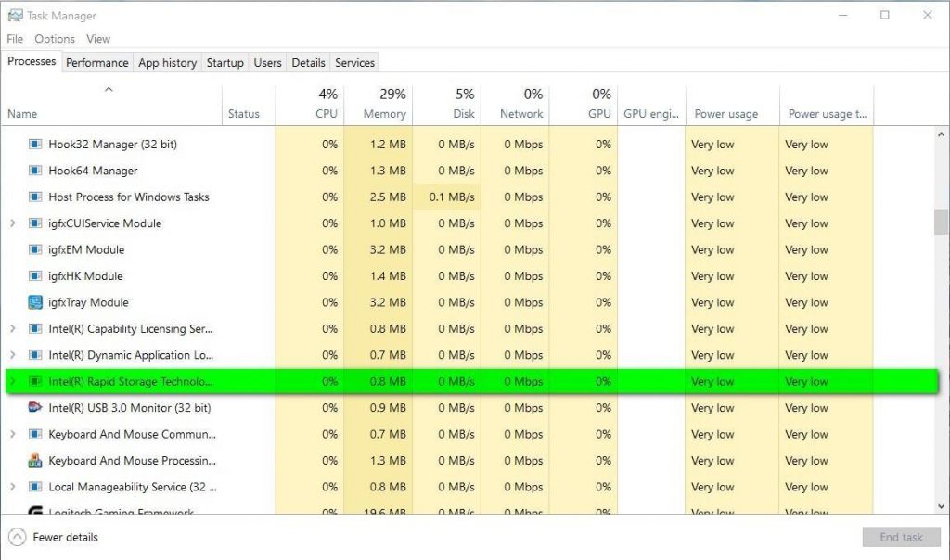Open the Options menu

tap(54, 39)
